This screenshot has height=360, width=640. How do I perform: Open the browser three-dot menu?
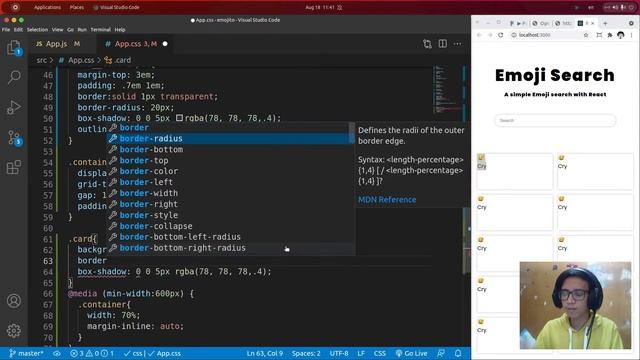pos(631,35)
